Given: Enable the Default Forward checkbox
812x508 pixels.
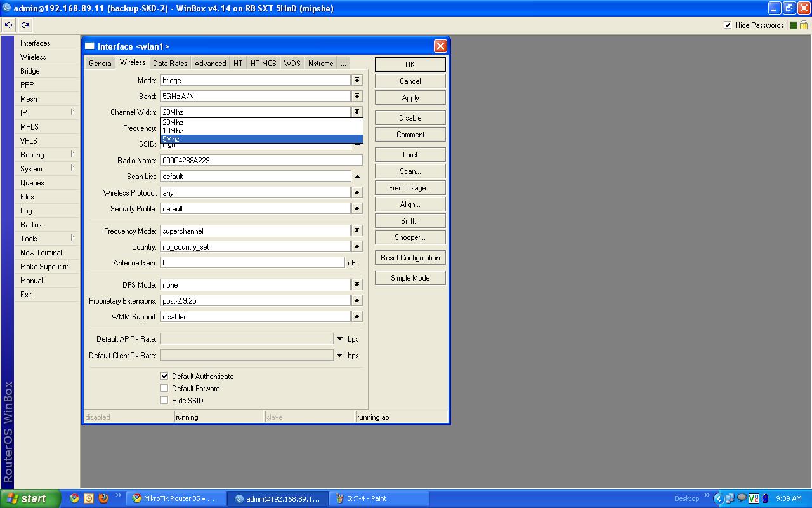Looking at the screenshot, I should click(x=164, y=388).
